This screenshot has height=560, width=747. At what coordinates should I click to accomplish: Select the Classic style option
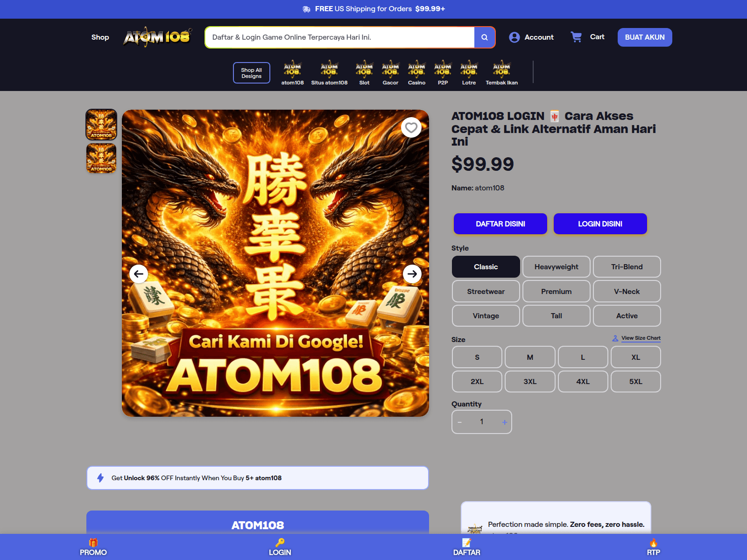coord(486,267)
